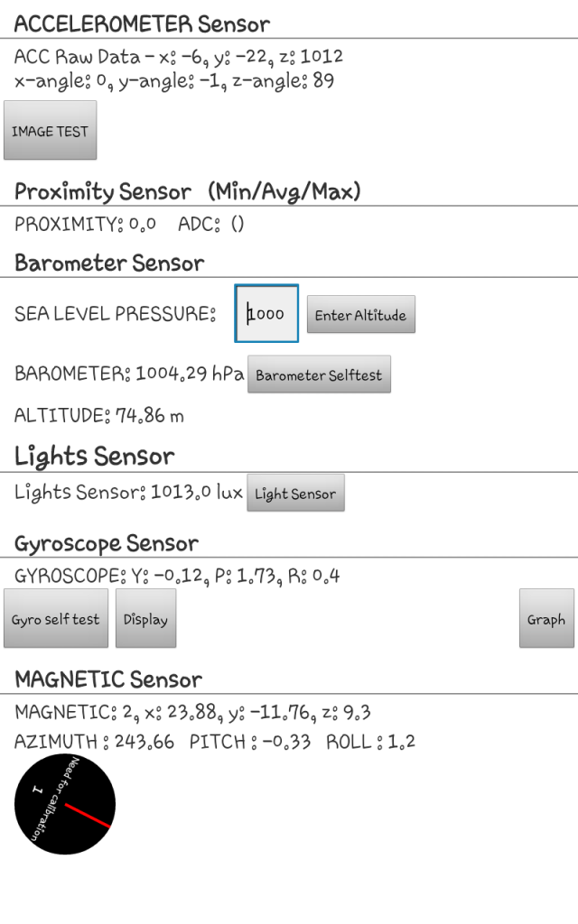Tap the AZIMUTH PITCH ROLL line

coord(215,742)
